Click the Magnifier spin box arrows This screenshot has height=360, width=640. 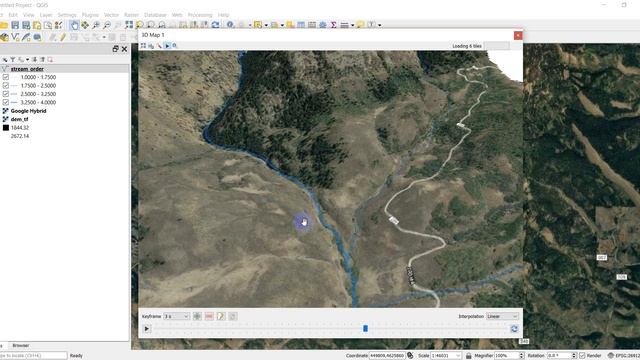click(x=521, y=356)
